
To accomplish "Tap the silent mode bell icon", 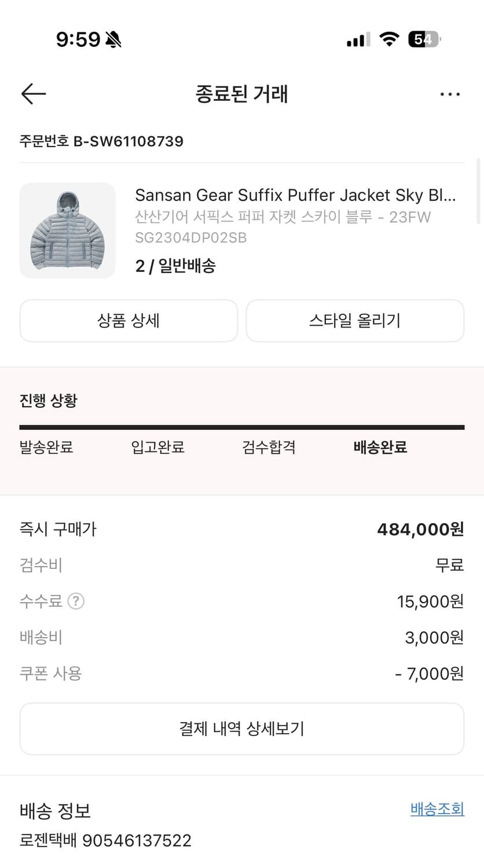I will (113, 39).
